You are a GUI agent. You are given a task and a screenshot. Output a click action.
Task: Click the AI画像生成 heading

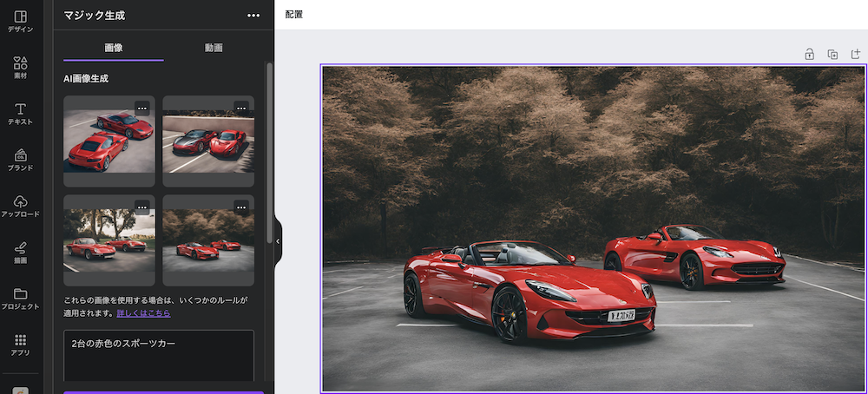point(86,79)
